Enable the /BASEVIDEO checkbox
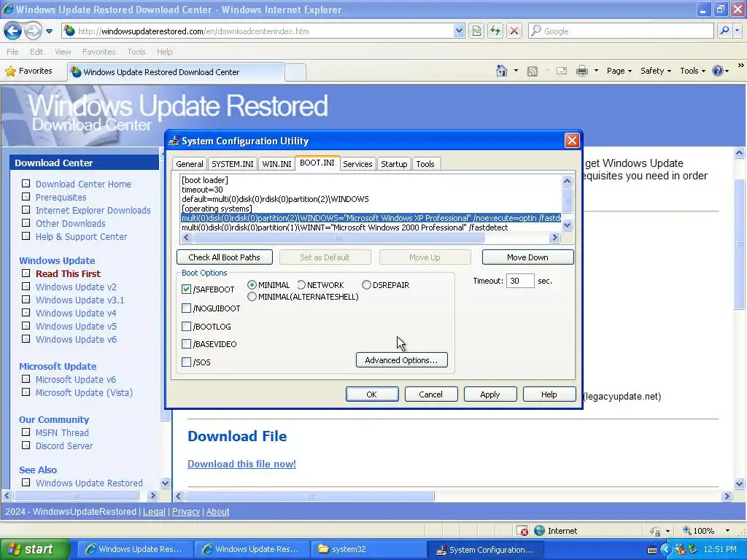 pyautogui.click(x=186, y=344)
